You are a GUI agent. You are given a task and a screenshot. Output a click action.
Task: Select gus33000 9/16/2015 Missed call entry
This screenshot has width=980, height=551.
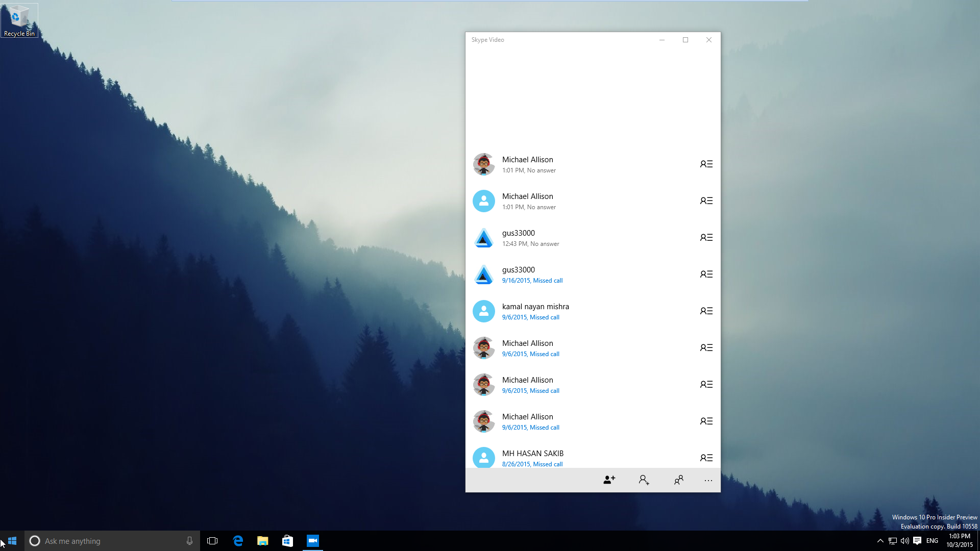(593, 274)
